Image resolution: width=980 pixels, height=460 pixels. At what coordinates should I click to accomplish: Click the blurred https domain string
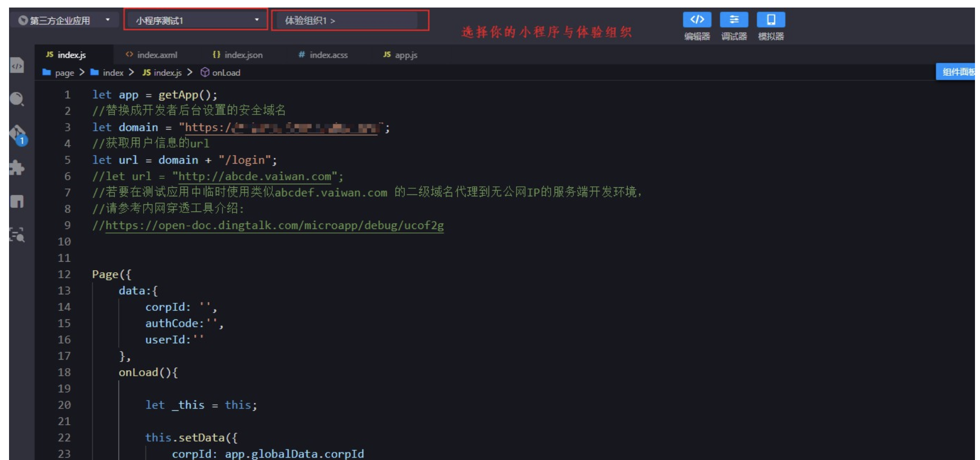click(x=281, y=128)
